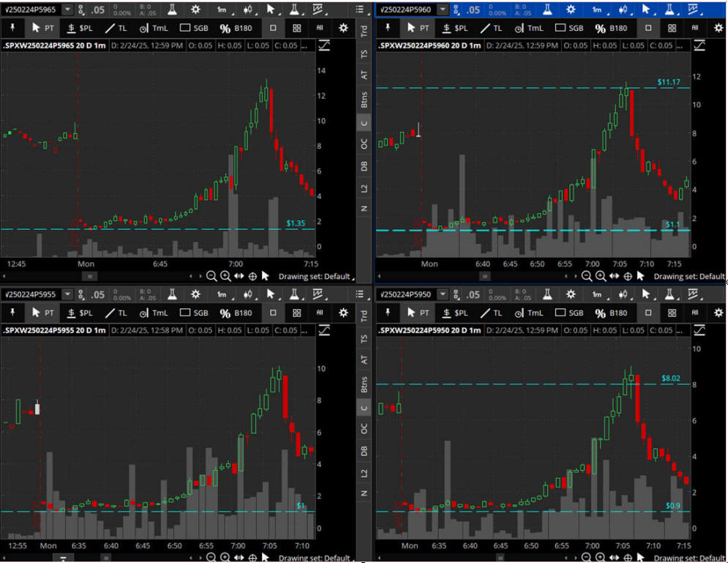This screenshot has height=563, width=728.
Task: Click the $8.02 price level label in P5950 chart
Action: pyautogui.click(x=671, y=378)
